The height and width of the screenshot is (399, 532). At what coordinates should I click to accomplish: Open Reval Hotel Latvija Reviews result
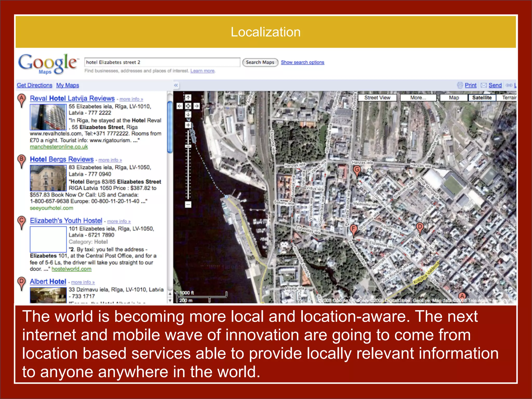point(72,98)
